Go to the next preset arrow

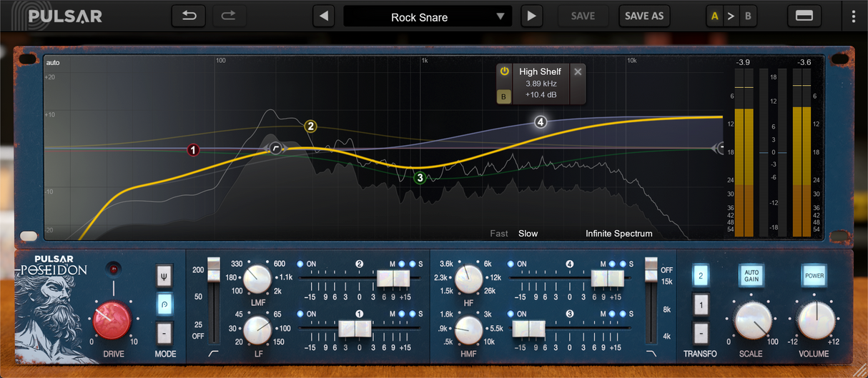(x=531, y=16)
